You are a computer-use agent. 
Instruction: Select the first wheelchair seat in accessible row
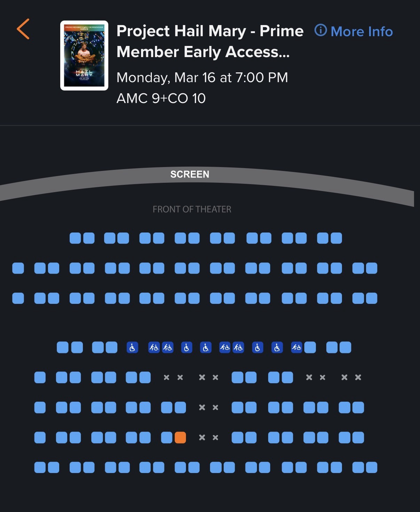[x=132, y=347]
